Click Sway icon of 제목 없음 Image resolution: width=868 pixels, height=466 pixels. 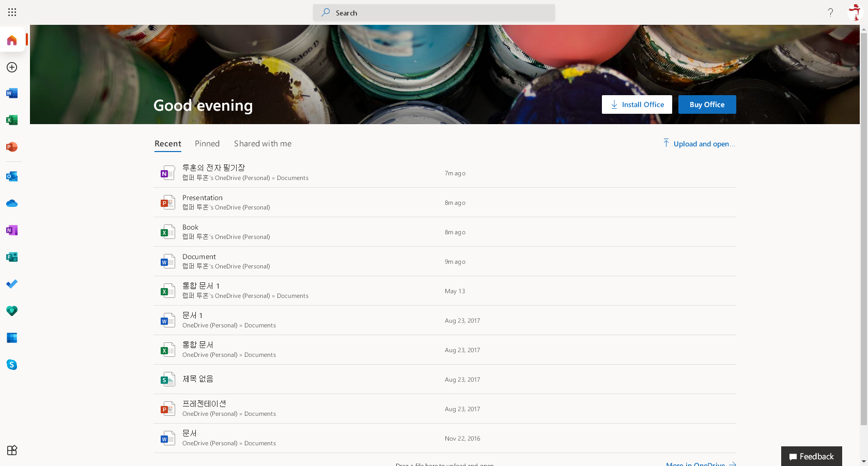(167, 379)
